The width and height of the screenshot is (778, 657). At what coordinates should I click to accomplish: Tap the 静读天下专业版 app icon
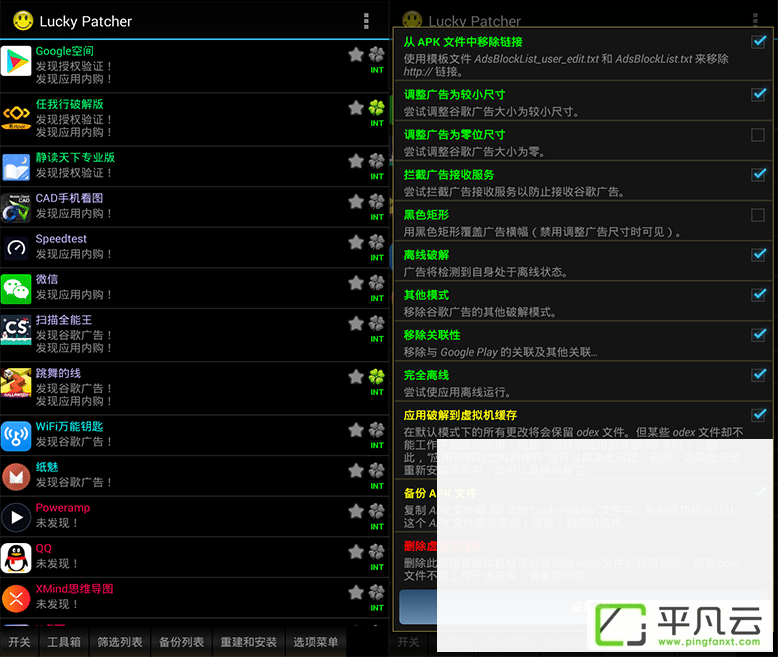pyautogui.click(x=16, y=167)
